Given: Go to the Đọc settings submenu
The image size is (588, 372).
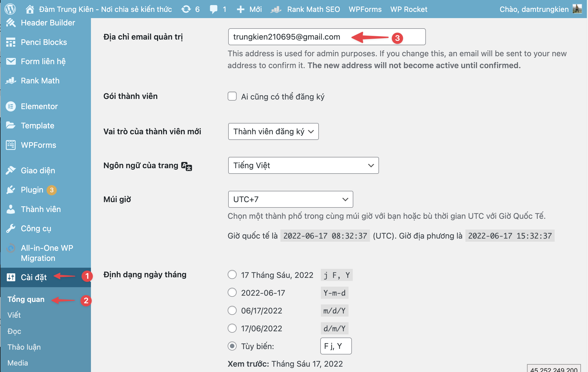Looking at the screenshot, I should tap(14, 331).
